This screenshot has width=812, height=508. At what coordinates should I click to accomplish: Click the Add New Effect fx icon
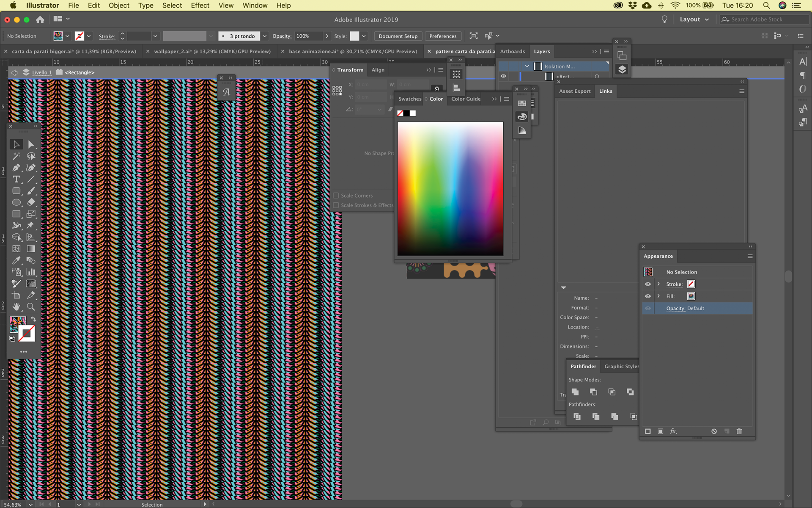(673, 431)
